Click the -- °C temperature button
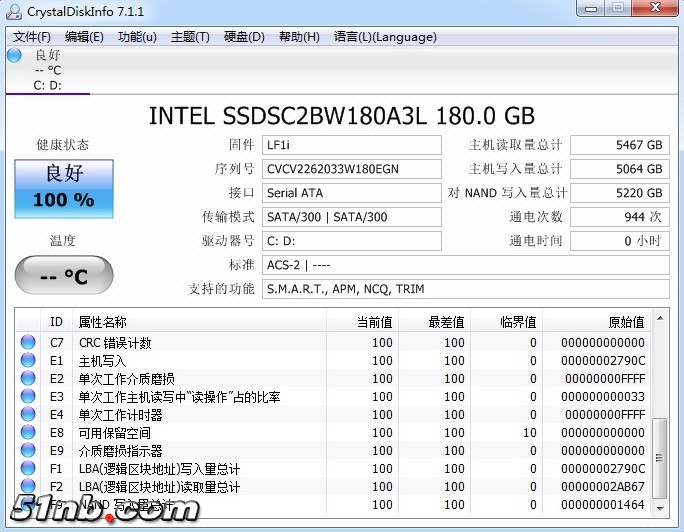This screenshot has width=684, height=532. (63, 275)
